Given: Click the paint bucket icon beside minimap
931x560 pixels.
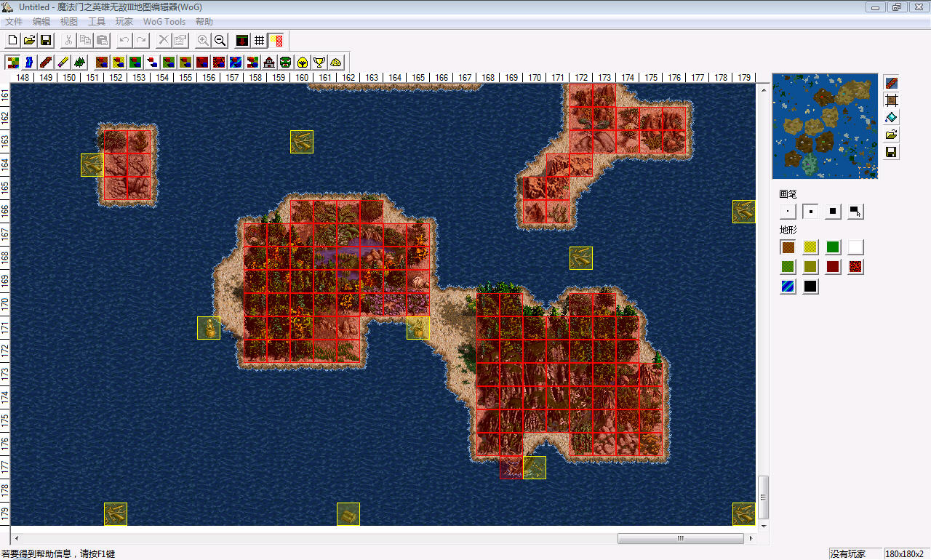Looking at the screenshot, I should coord(892,117).
